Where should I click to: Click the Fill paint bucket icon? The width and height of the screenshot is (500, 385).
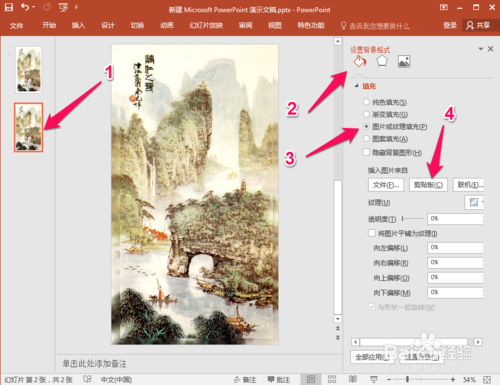(x=360, y=61)
